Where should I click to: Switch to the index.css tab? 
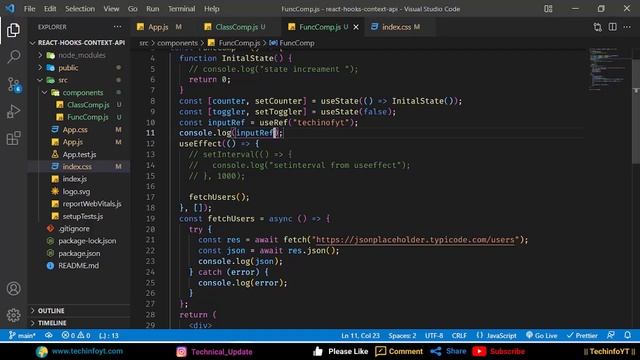397,27
